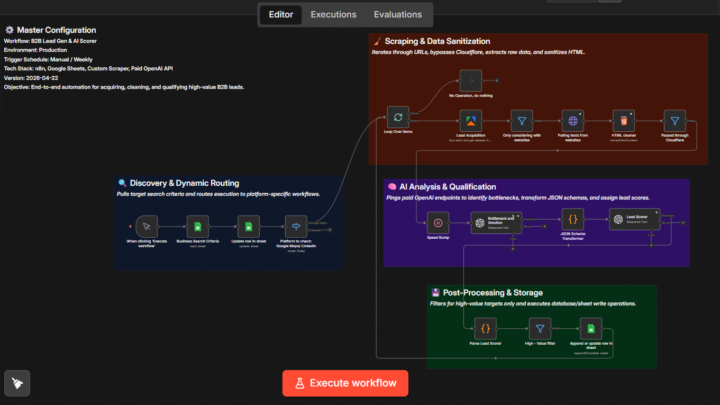Click the High-Value filter node
The width and height of the screenshot is (720, 405).
pos(540,329)
